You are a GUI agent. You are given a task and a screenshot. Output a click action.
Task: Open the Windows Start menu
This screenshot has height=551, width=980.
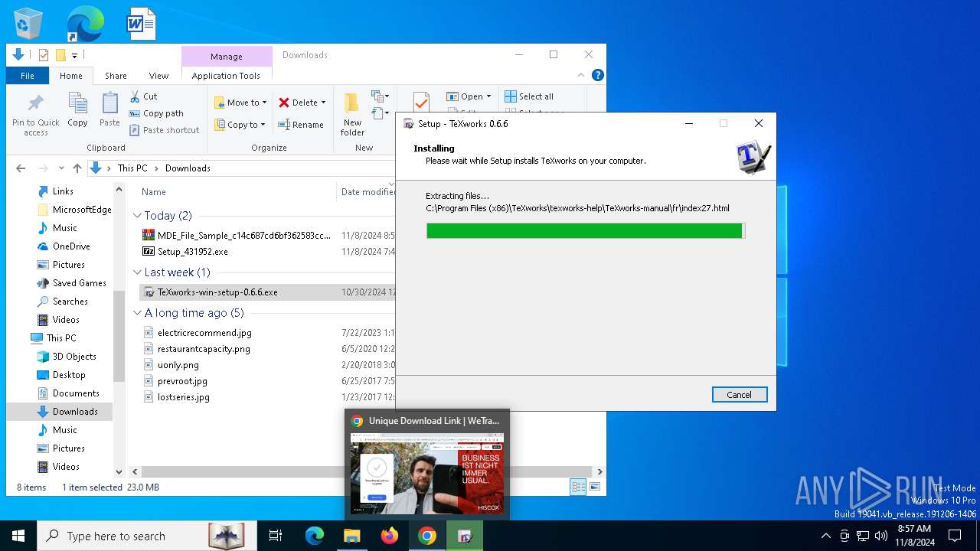18,536
